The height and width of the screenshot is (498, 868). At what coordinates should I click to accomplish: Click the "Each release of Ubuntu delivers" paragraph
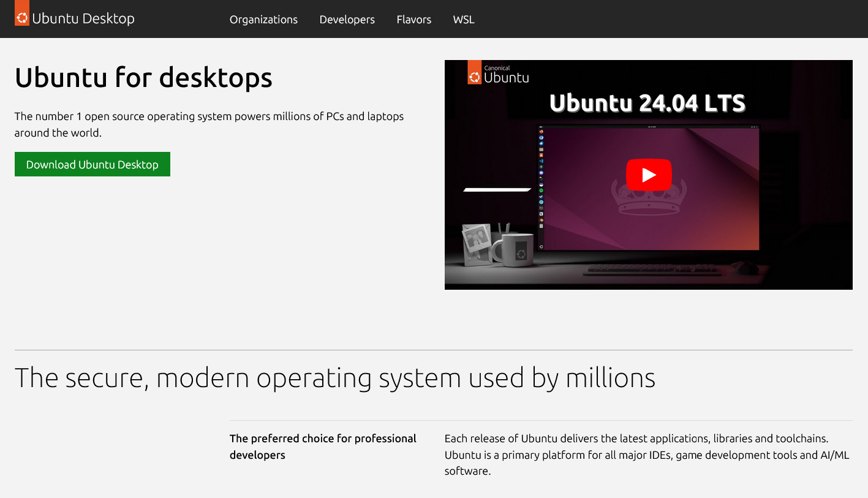coord(647,455)
